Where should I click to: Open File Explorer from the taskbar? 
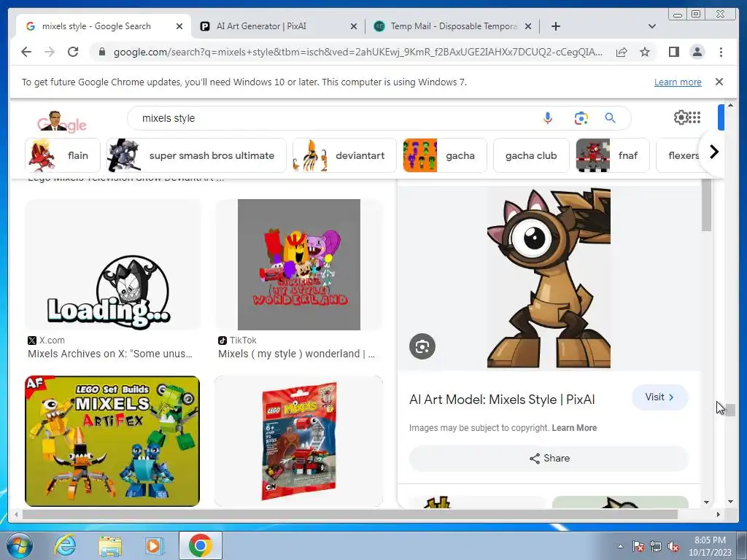point(110,545)
